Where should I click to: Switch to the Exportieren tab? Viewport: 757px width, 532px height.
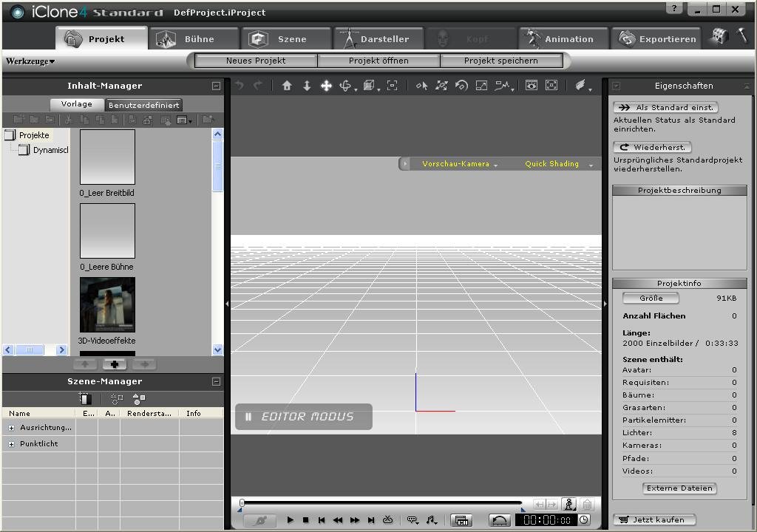click(656, 38)
